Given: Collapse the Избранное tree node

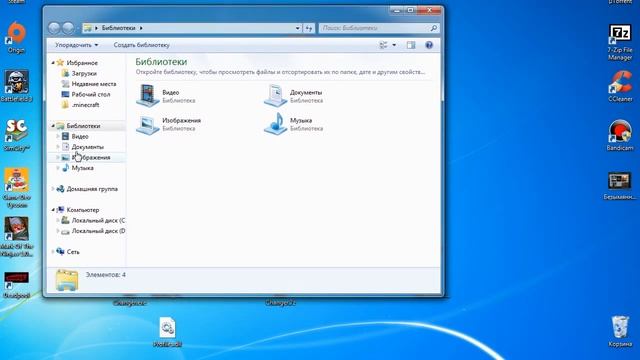Looking at the screenshot, I should point(53,63).
